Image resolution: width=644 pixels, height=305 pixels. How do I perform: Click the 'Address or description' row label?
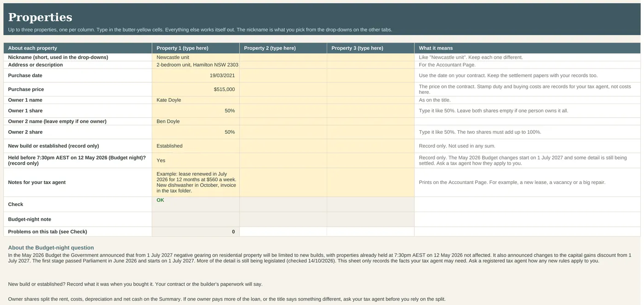click(35, 65)
